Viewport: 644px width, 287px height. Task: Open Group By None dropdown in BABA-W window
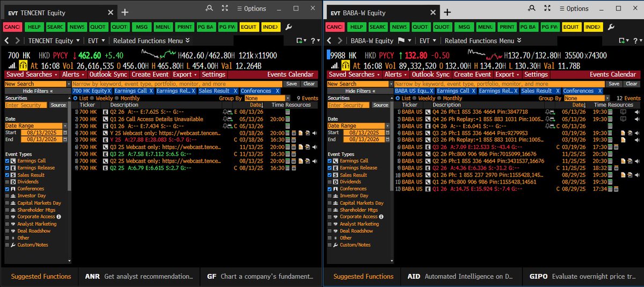pyautogui.click(x=587, y=98)
